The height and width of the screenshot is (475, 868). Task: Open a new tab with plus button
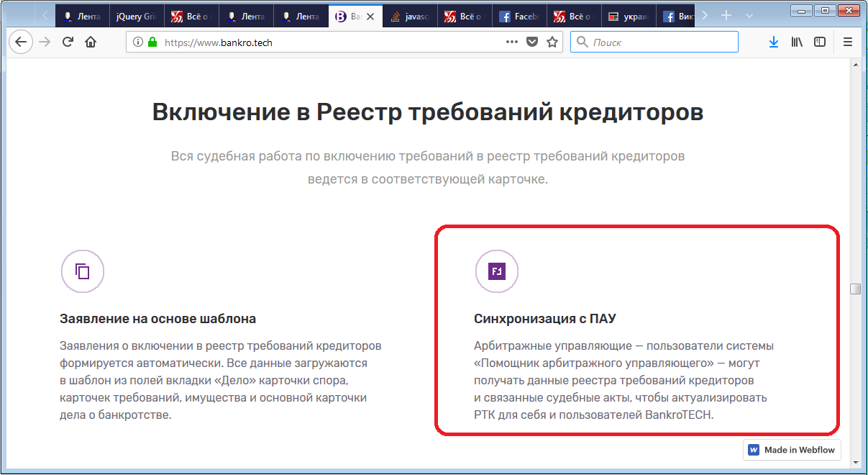[726, 15]
